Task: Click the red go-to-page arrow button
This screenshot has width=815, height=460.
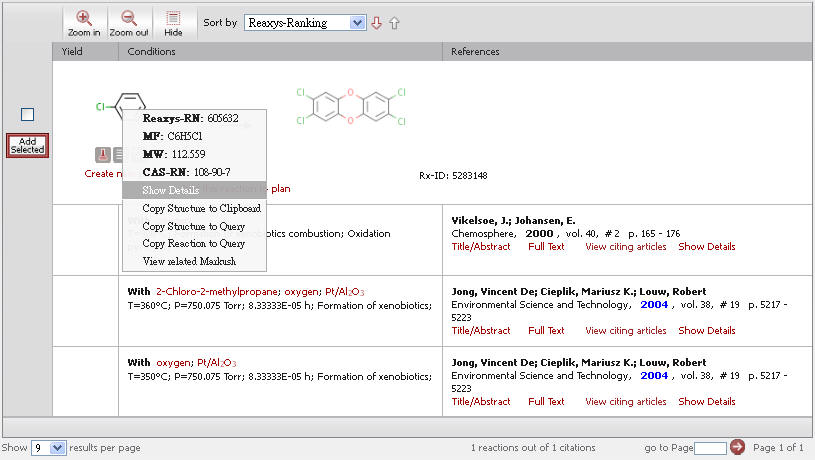Action: point(737,446)
